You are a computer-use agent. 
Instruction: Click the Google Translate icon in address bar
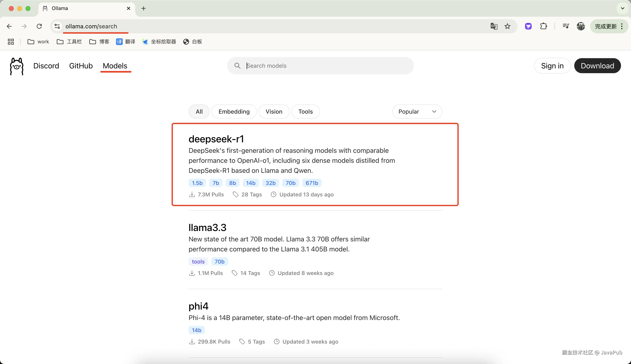pyautogui.click(x=494, y=26)
